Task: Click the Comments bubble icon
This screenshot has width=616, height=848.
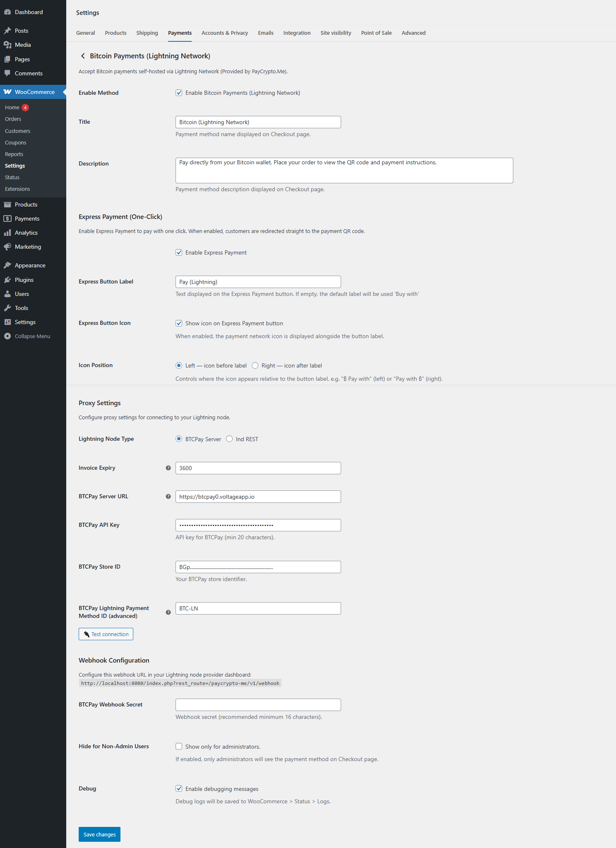Action: coord(7,73)
